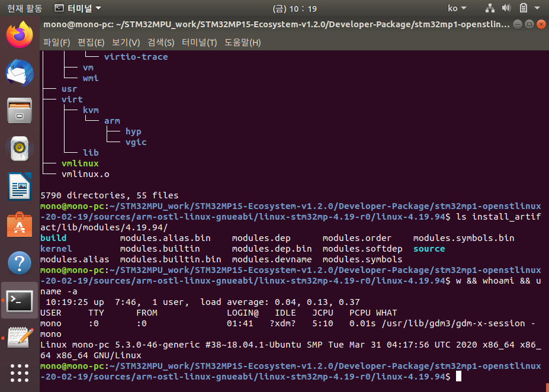This screenshot has width=549, height=392.
Task: Click the 'build' entry in ls output
Action: (x=53, y=238)
